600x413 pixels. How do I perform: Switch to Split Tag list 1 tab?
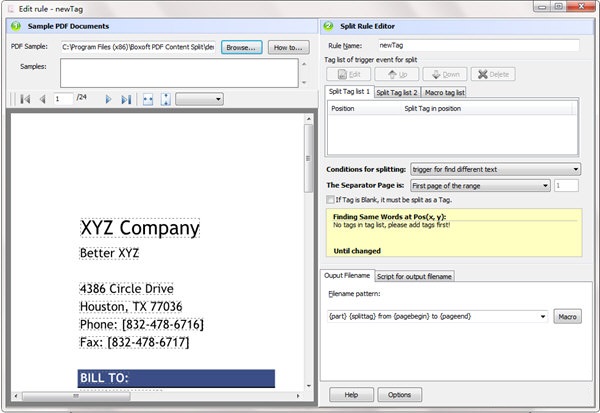[x=349, y=91]
